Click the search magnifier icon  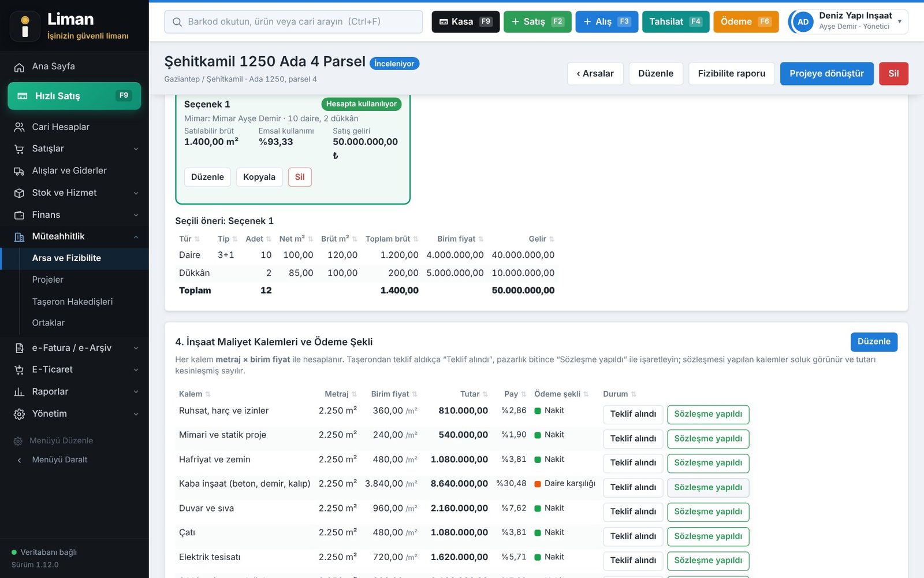tap(177, 22)
